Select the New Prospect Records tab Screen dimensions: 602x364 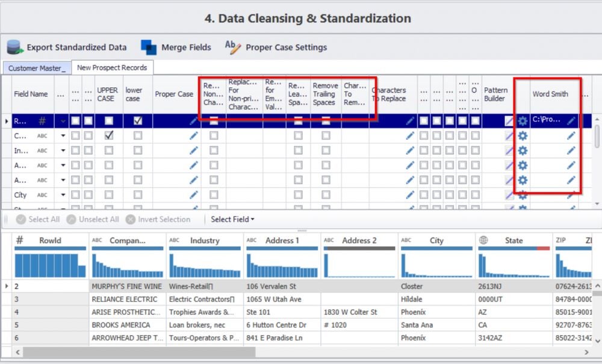click(112, 68)
